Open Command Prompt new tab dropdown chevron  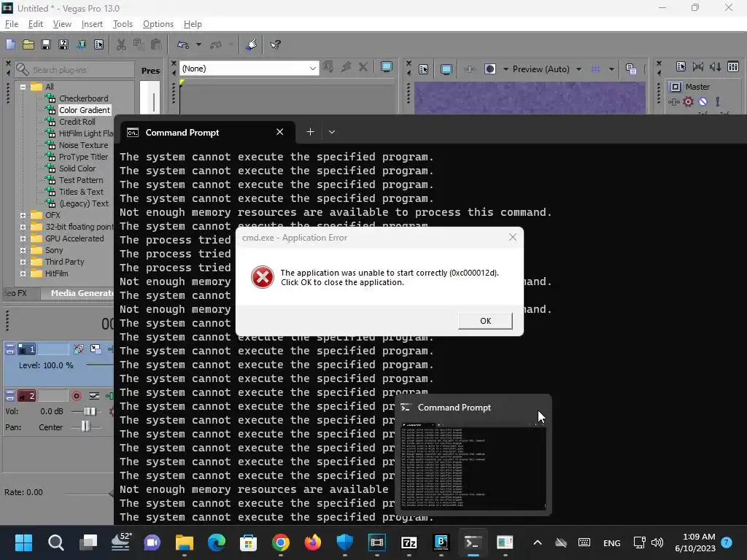pyautogui.click(x=332, y=132)
